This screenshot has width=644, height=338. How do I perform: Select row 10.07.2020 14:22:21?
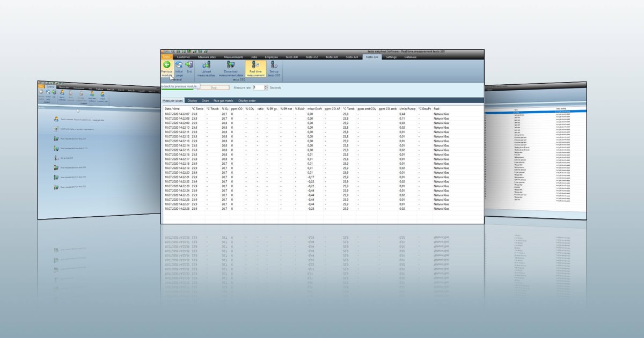coord(323,177)
